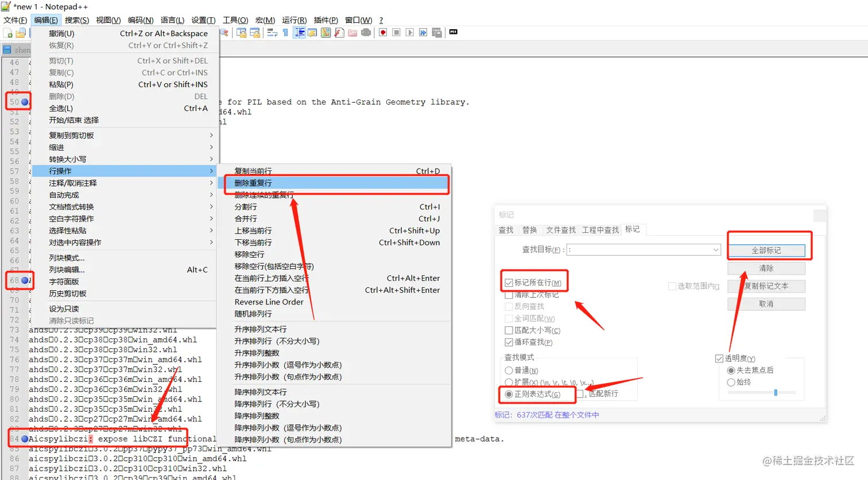Click run macro multiple times icon
The width and height of the screenshot is (868, 480).
click(x=423, y=33)
